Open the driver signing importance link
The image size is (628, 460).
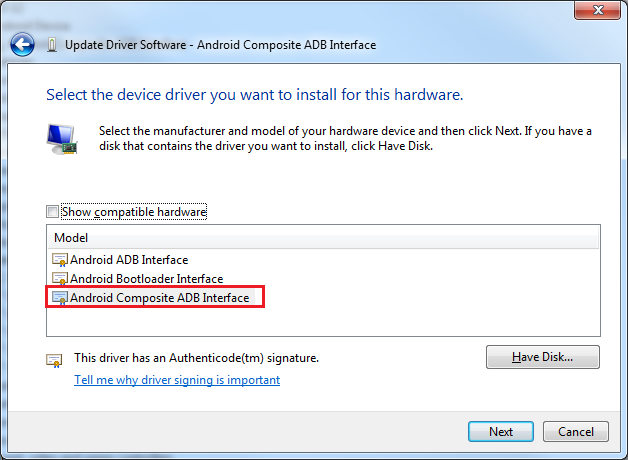pos(177,380)
